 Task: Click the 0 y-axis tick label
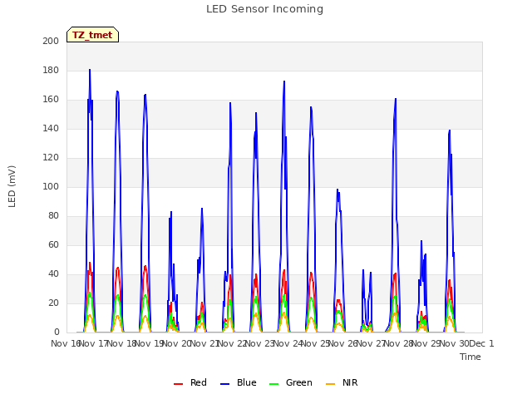(x=57, y=332)
